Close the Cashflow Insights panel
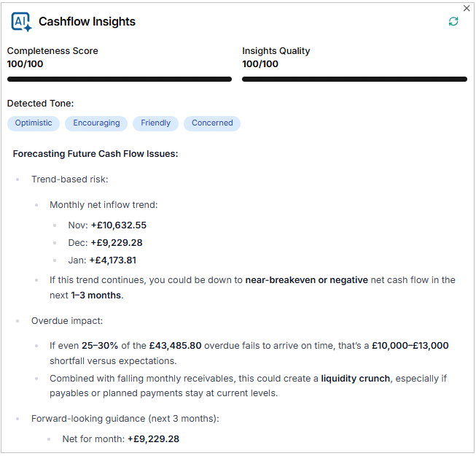 click(467, 8)
